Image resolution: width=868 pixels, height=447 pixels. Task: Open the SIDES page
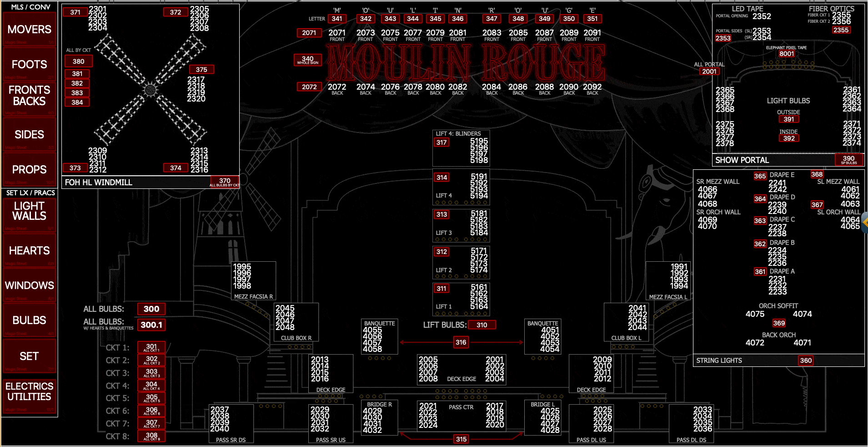(x=29, y=135)
